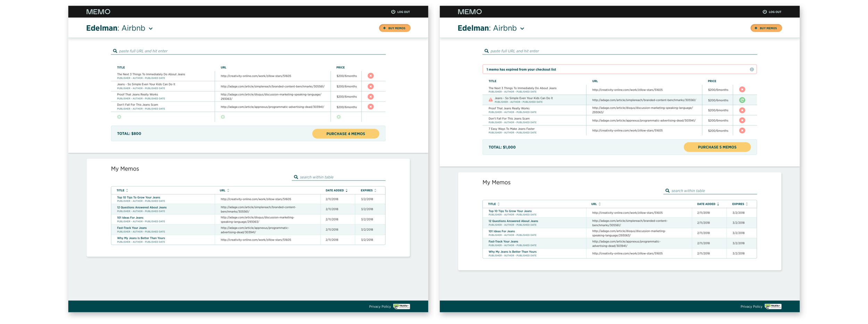Click the MEMO logo on the $800 screen
Screen dimensions: 868x324
[x=98, y=11]
